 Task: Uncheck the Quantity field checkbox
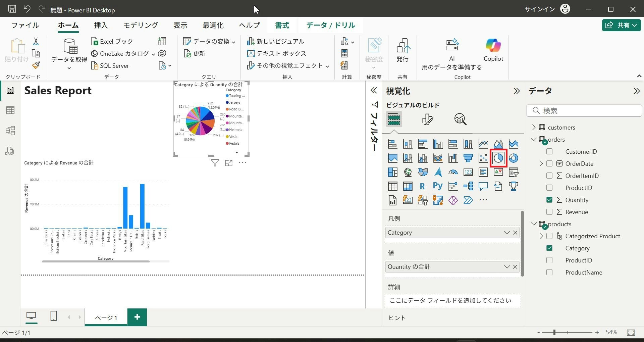[x=549, y=200]
